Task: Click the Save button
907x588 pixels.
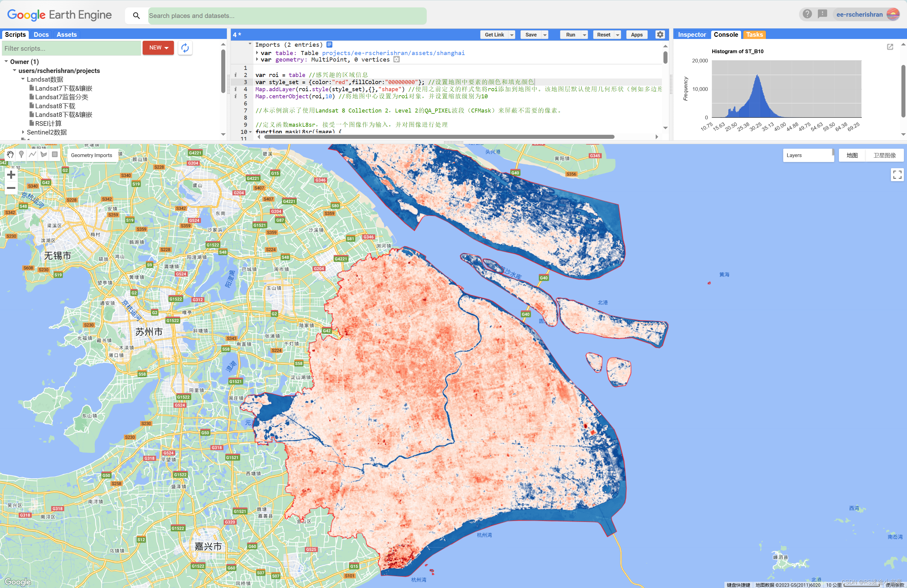Action: click(x=530, y=35)
